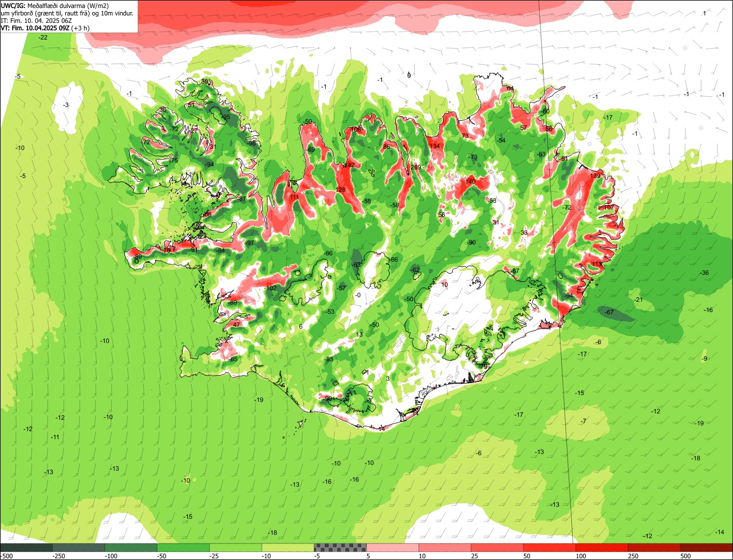Select the '-21' value east of Iceland
Screen dimensions: 733x560
(x=639, y=299)
